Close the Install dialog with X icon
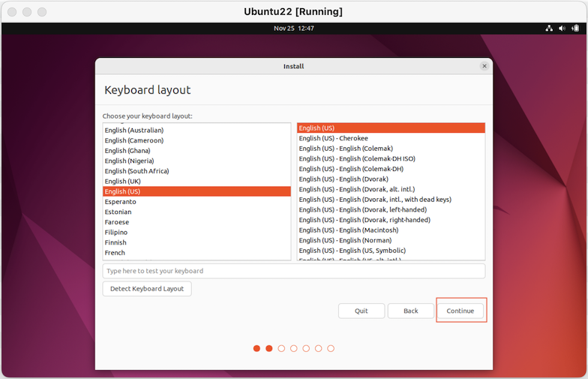 (x=484, y=66)
